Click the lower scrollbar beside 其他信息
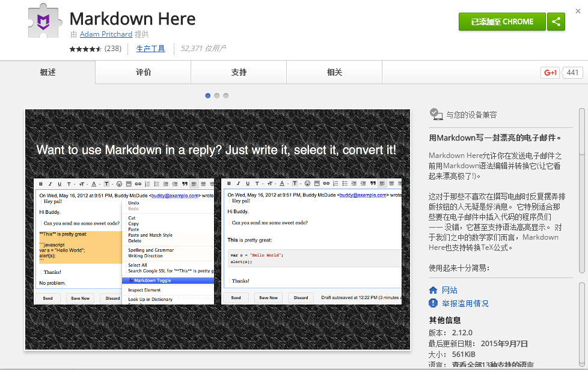 tap(581, 325)
